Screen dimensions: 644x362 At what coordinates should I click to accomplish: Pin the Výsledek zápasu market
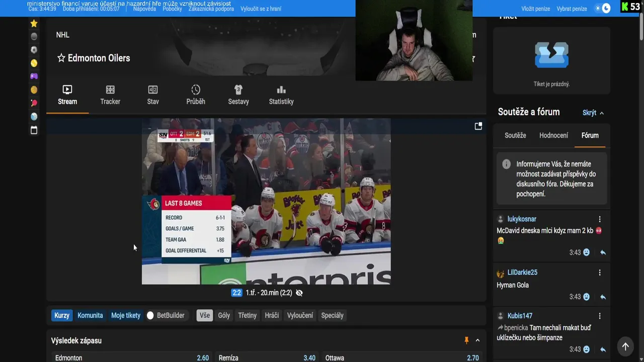[466, 340]
